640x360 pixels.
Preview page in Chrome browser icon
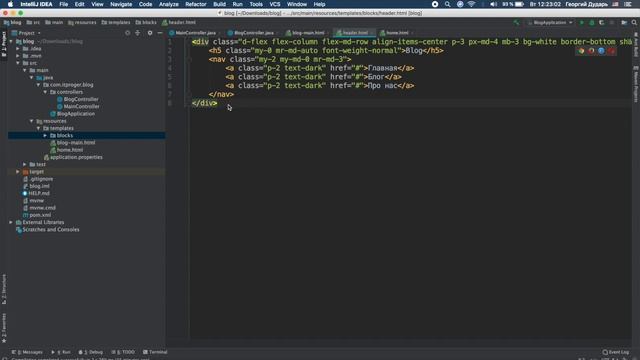[581, 51]
